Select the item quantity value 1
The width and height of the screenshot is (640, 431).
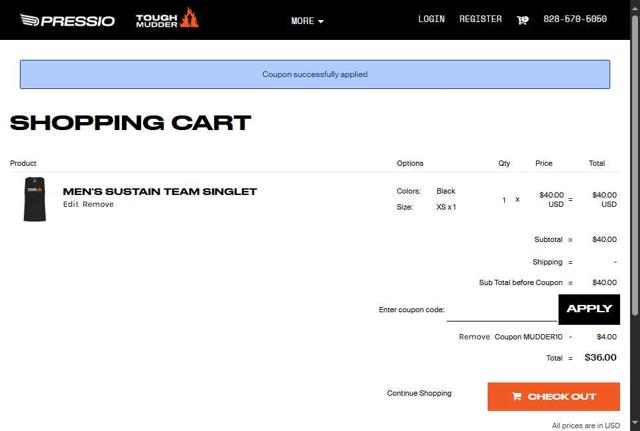(504, 200)
